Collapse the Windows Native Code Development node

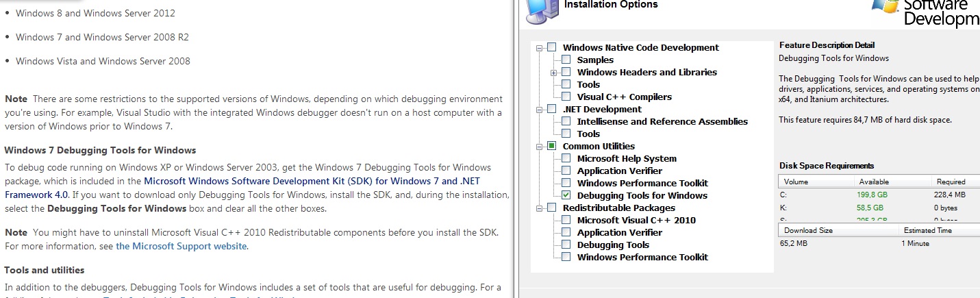[x=540, y=48]
